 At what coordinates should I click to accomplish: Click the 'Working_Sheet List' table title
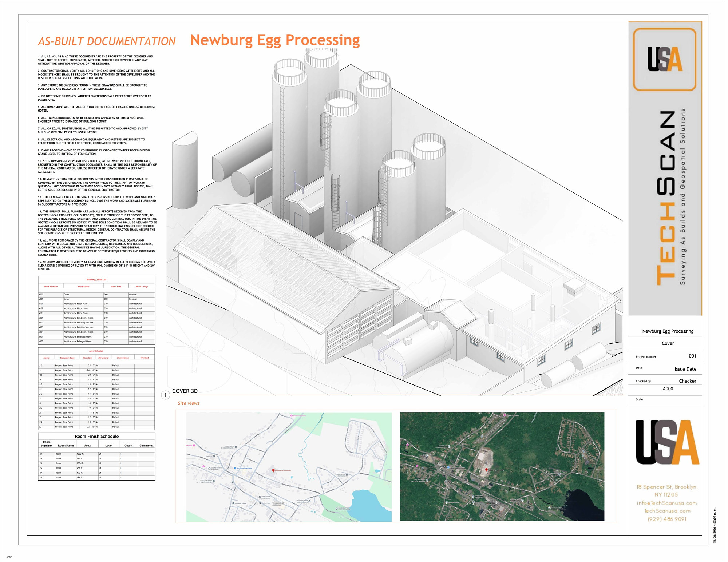click(x=96, y=280)
